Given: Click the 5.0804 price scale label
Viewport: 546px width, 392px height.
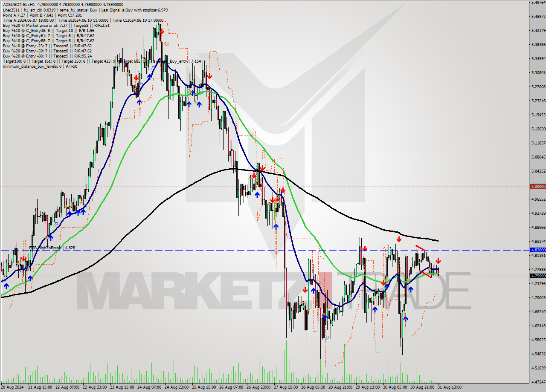Looking at the screenshot, I should (x=538, y=157).
